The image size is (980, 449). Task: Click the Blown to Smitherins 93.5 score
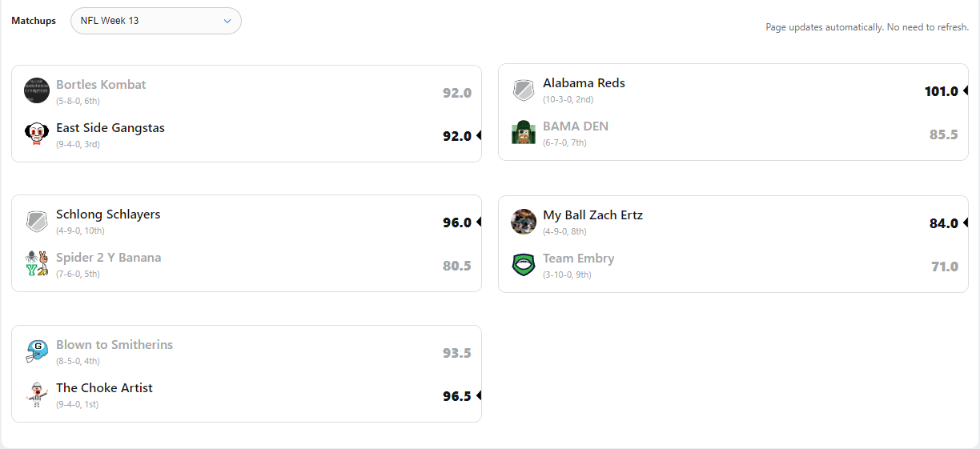tap(456, 353)
